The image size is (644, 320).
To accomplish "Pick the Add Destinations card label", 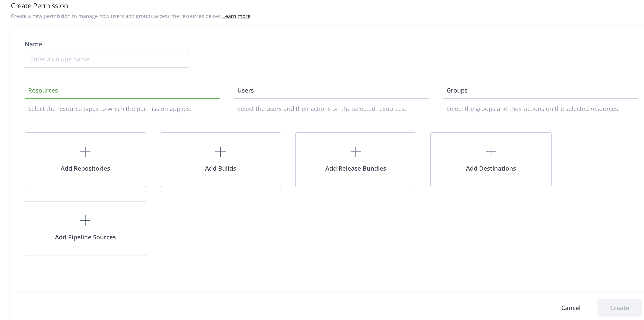I will click(491, 168).
